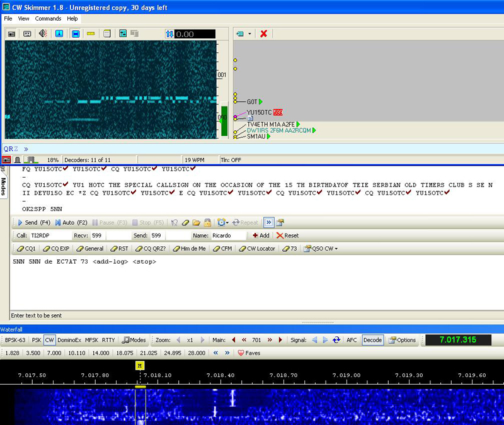Open the Modes menu button
504x425 pixels.
click(134, 340)
